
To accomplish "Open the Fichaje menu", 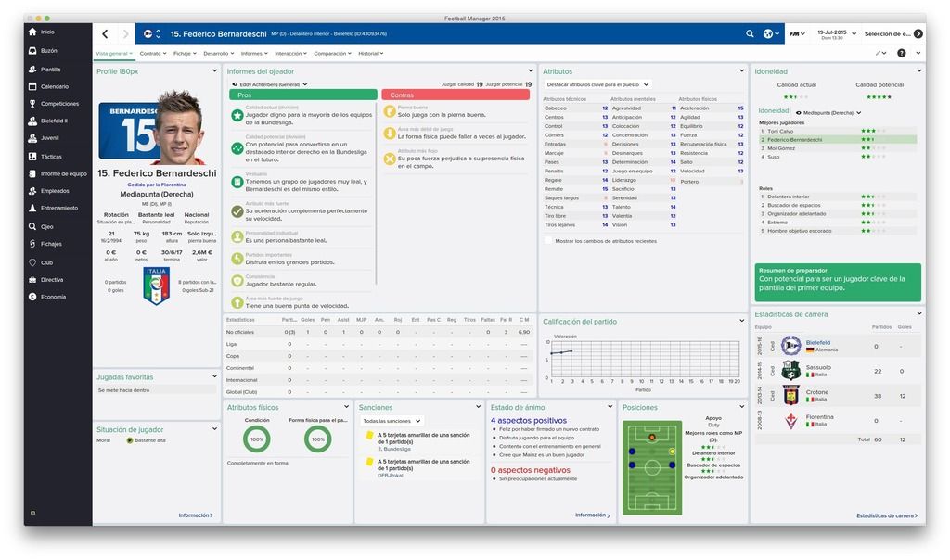I will 185,53.
